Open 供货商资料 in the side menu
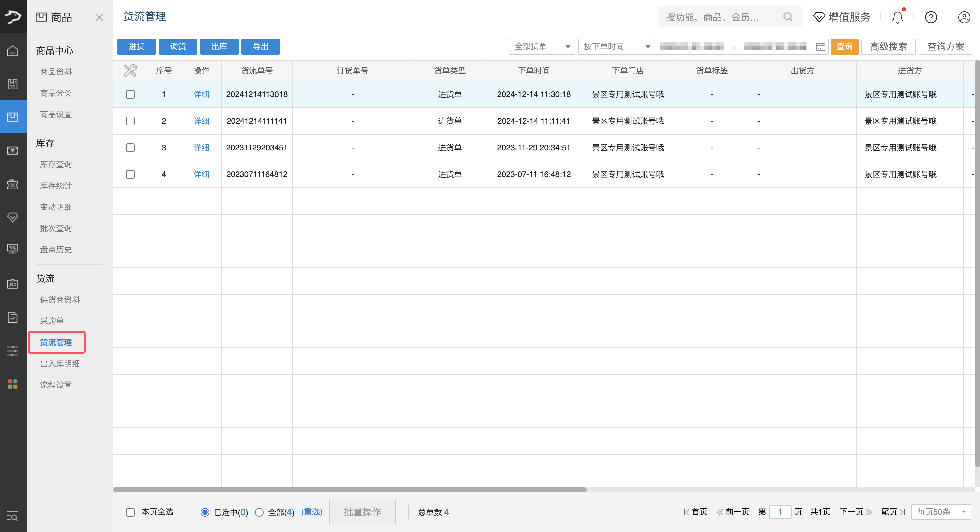980x532 pixels. tap(60, 299)
